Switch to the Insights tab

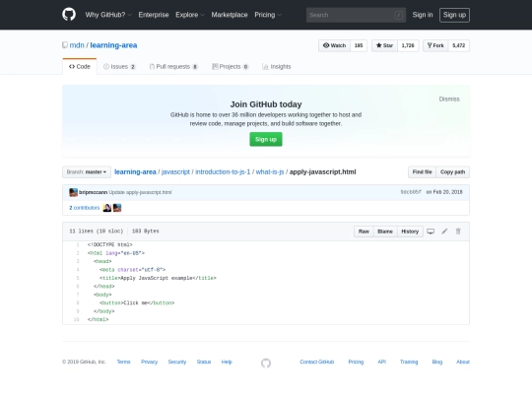[277, 67]
